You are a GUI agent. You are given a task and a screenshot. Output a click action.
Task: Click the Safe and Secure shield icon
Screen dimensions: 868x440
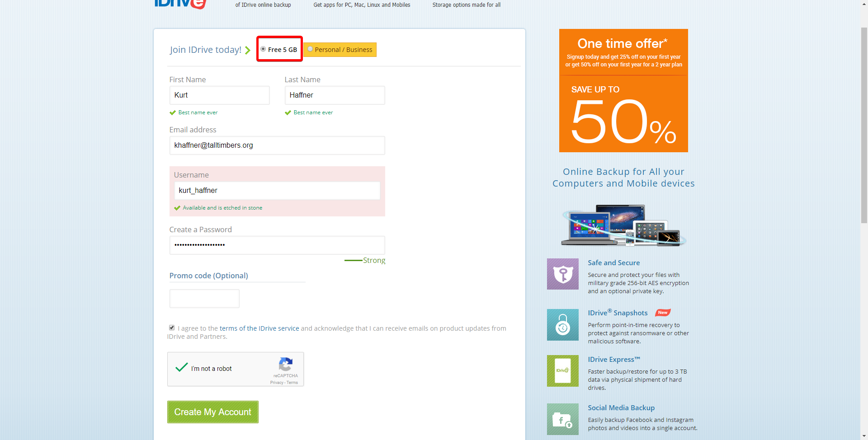click(x=563, y=274)
